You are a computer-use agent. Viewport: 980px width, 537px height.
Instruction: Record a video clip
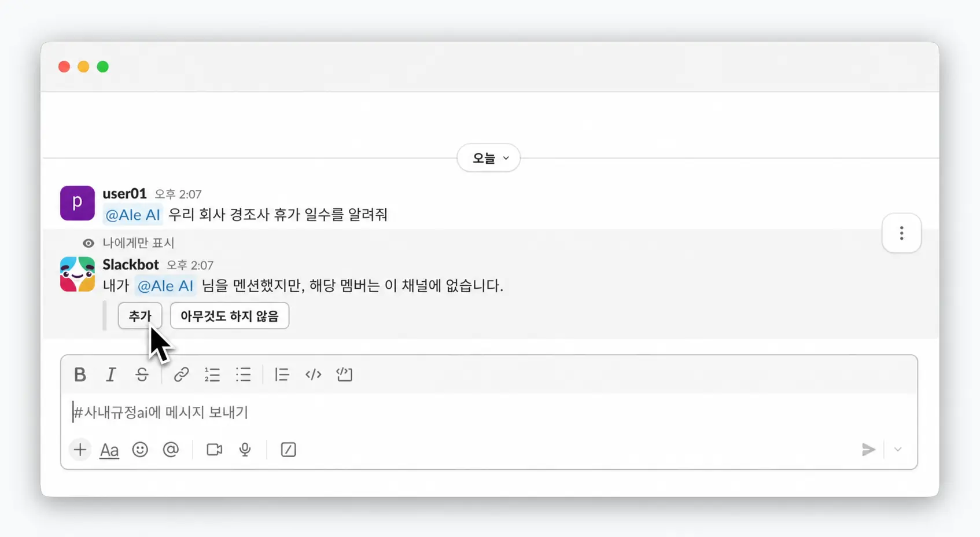[x=215, y=450]
